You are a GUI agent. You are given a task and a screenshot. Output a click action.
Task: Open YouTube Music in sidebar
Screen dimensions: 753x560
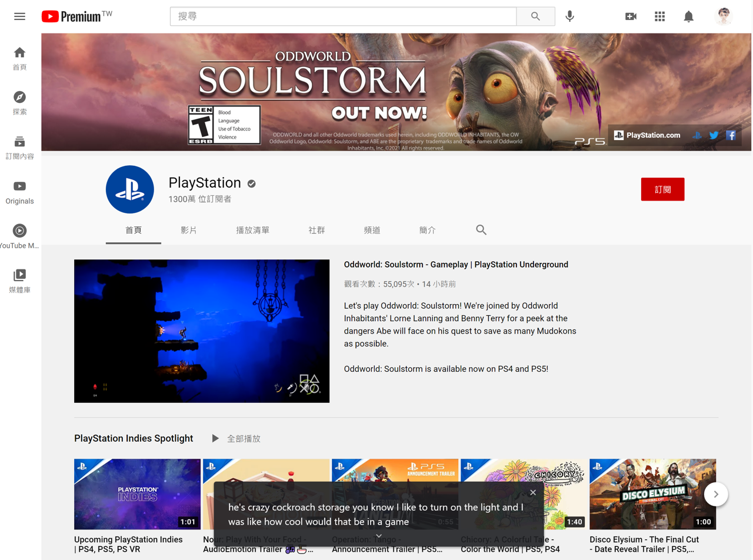pos(19,237)
